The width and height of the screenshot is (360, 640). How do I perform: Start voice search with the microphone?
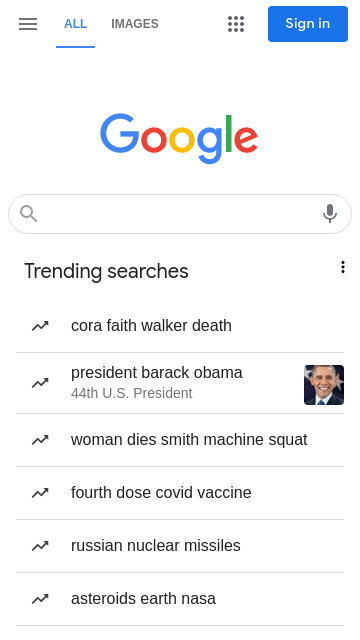pos(330,213)
